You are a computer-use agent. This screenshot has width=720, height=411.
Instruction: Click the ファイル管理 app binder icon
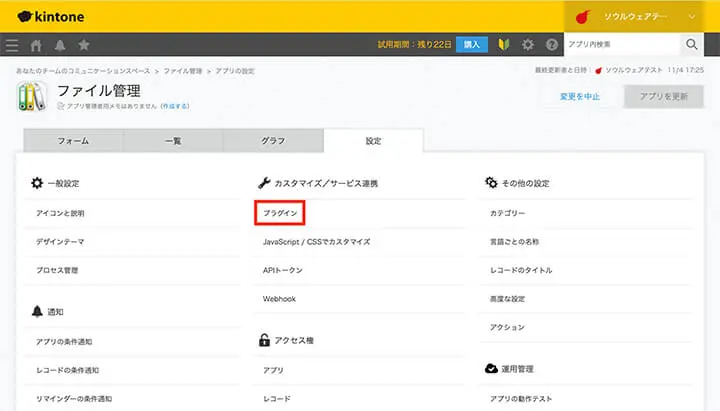point(32,96)
